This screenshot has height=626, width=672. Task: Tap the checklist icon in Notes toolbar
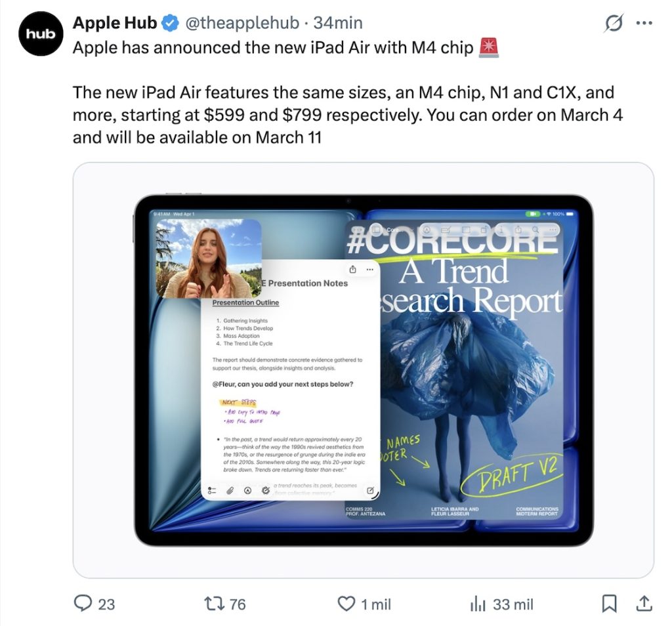[x=212, y=490]
